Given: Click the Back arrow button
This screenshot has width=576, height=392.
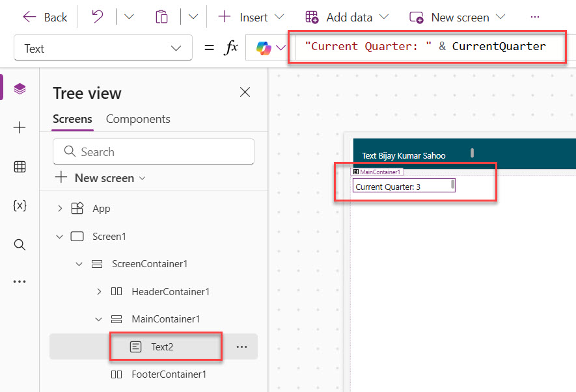Looking at the screenshot, I should coord(45,18).
